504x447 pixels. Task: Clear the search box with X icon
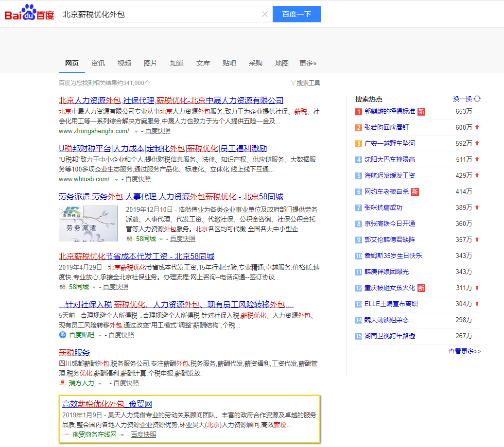[265, 14]
